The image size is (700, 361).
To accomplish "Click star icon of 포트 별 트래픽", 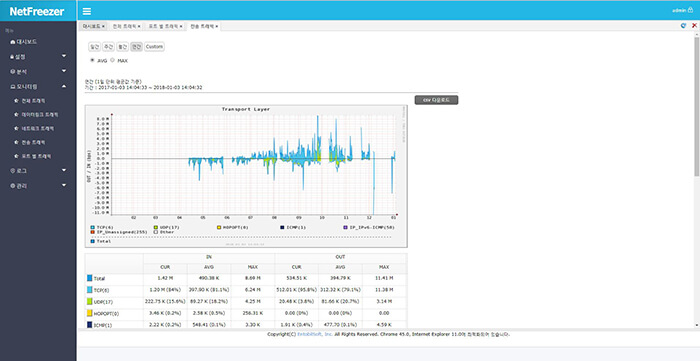I will tap(17, 157).
